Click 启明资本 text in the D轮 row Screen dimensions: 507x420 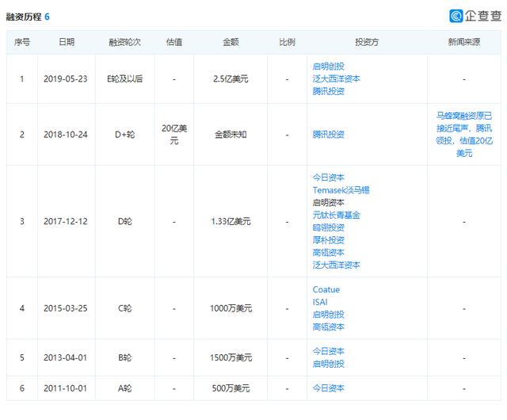point(328,203)
